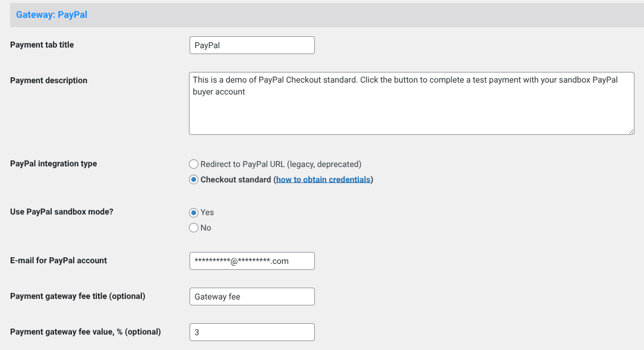Grab the description textarea resize handle
Viewport: 644px width, 350px height.
[x=630, y=131]
